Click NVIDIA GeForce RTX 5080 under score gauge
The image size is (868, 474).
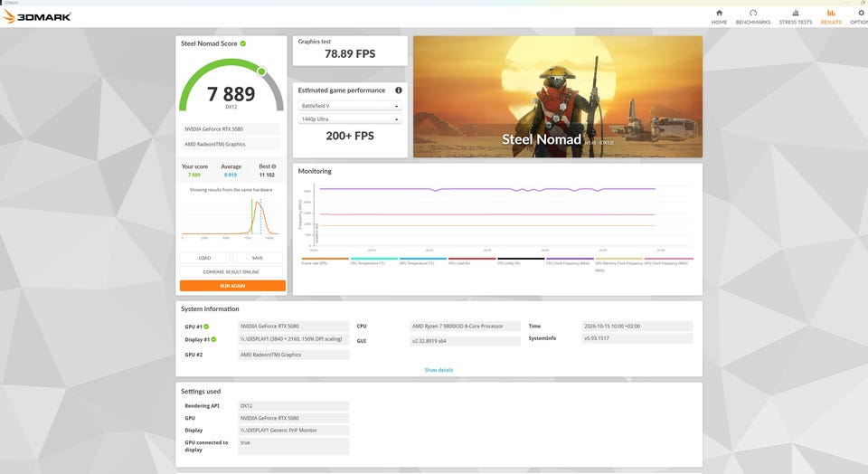[231, 129]
